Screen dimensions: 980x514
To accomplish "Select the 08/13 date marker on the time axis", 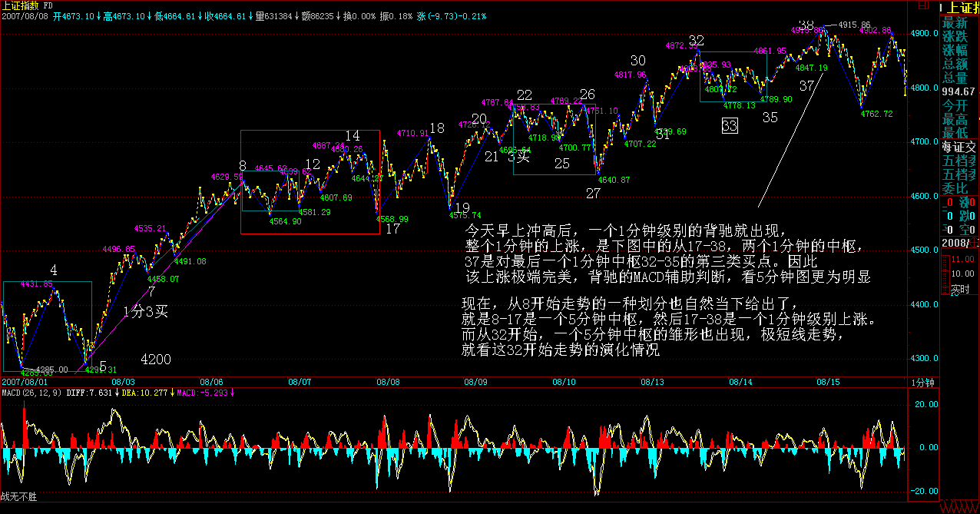I will (x=654, y=382).
